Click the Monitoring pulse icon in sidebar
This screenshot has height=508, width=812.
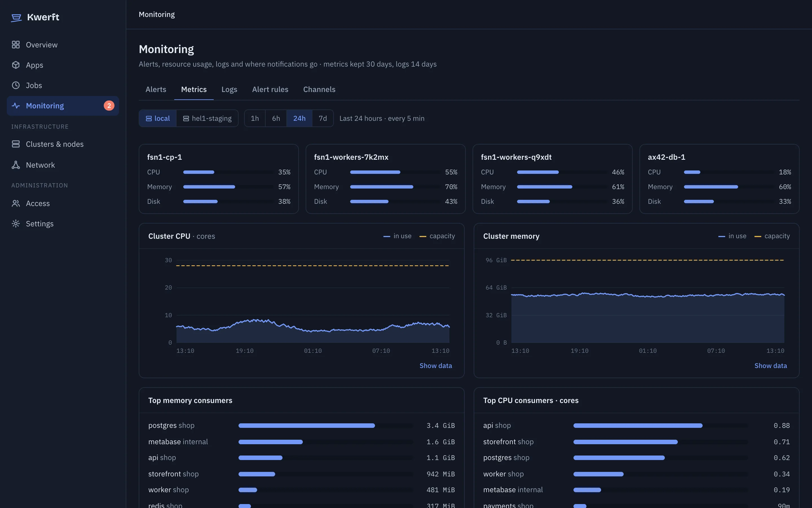click(16, 106)
